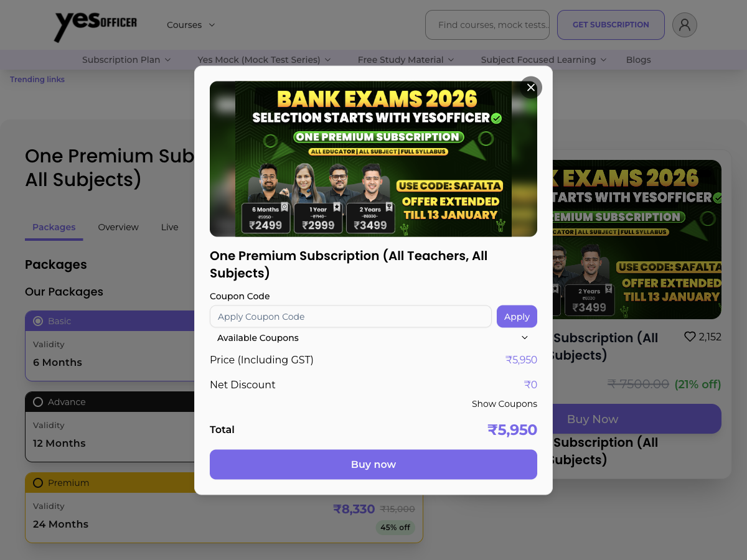Go to the Blogs menu item

(x=639, y=60)
